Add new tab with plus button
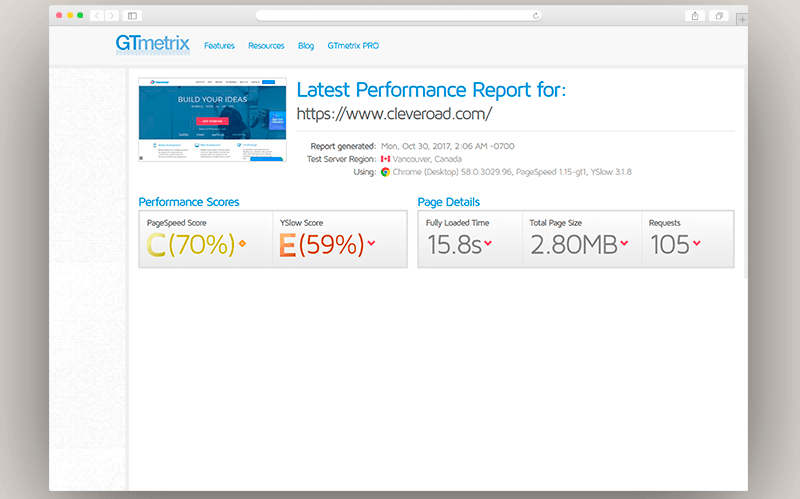This screenshot has height=499, width=800. click(742, 19)
